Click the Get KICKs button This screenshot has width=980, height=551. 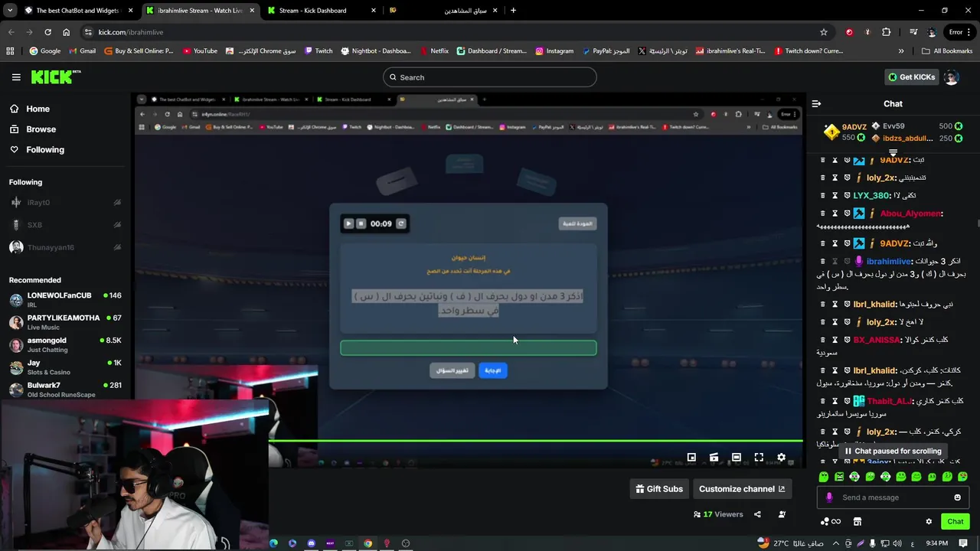pos(911,77)
